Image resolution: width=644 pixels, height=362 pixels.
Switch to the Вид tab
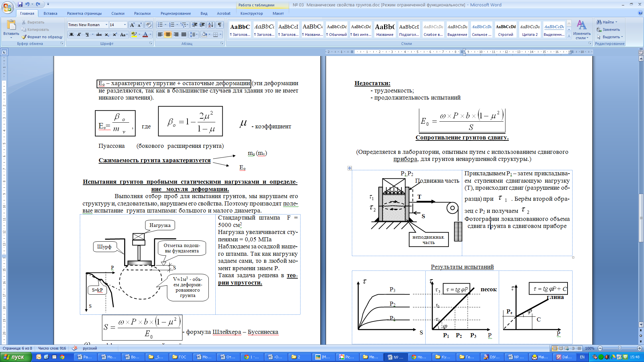pyautogui.click(x=204, y=13)
